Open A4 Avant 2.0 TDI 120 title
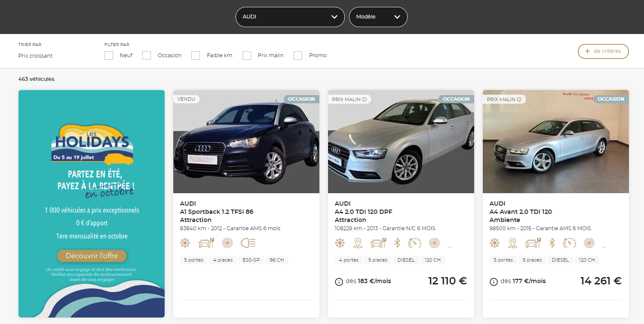Image resolution: width=644 pixels, height=324 pixels. coord(521,212)
